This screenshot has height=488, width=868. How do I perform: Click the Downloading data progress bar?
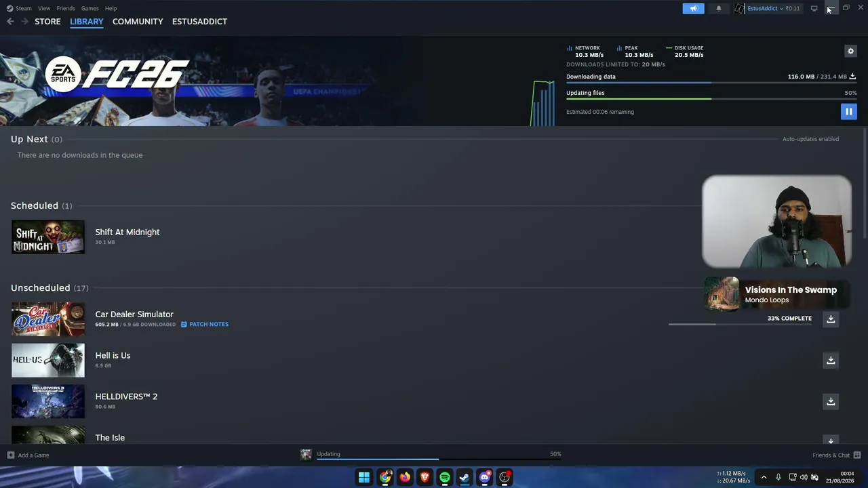coord(711,83)
